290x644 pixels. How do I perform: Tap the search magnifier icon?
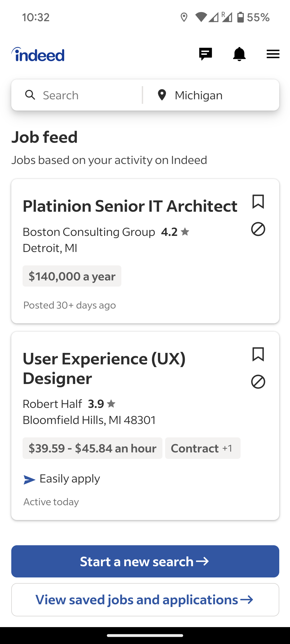[x=30, y=95]
